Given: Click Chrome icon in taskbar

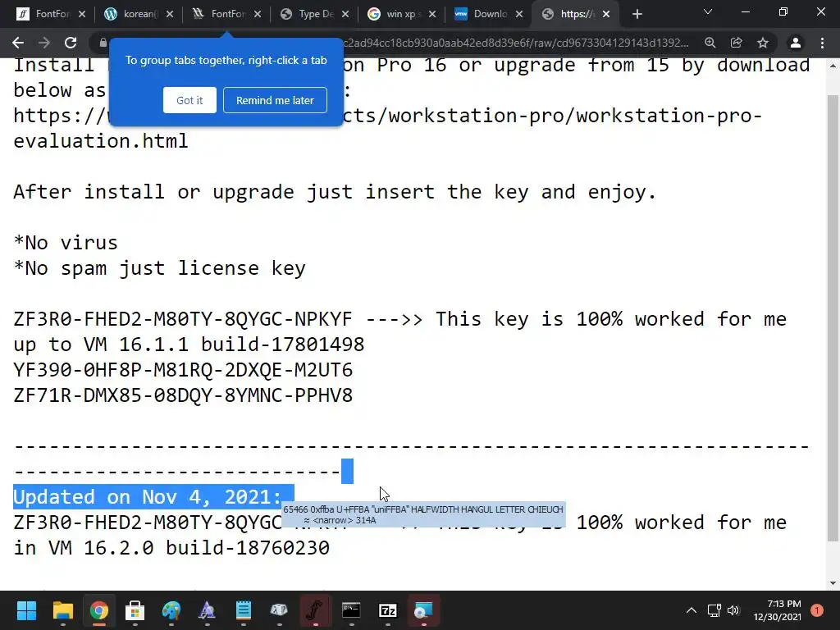Looking at the screenshot, I should pos(98,610).
